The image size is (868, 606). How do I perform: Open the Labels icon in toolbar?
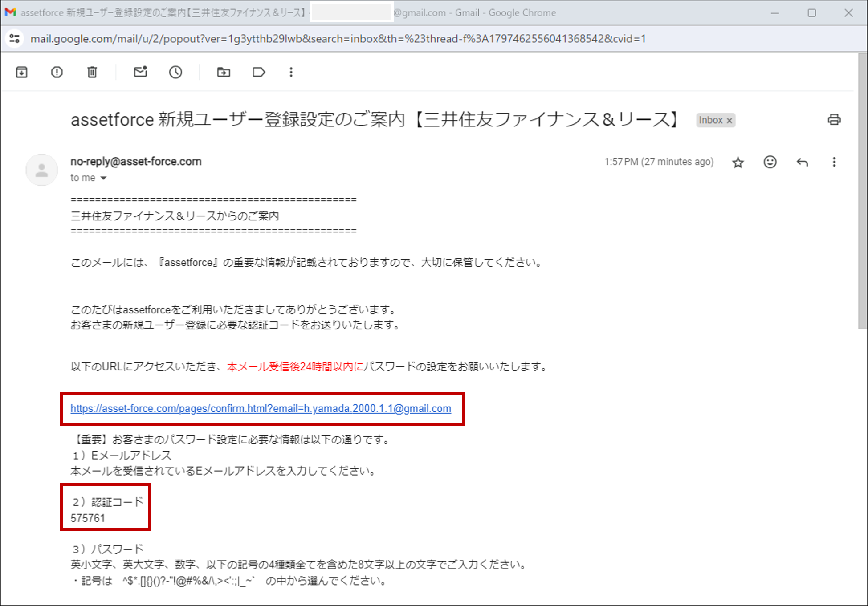259,72
